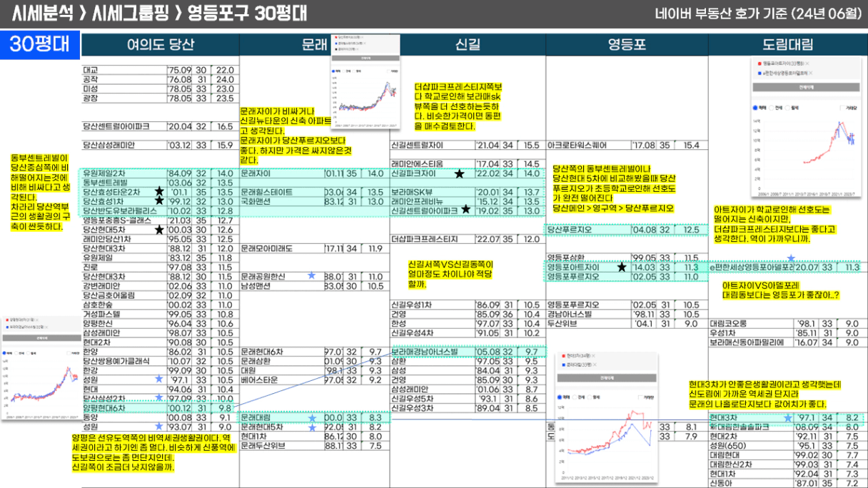Select the 신동아 cell in the 도림대림 column

[751, 483]
